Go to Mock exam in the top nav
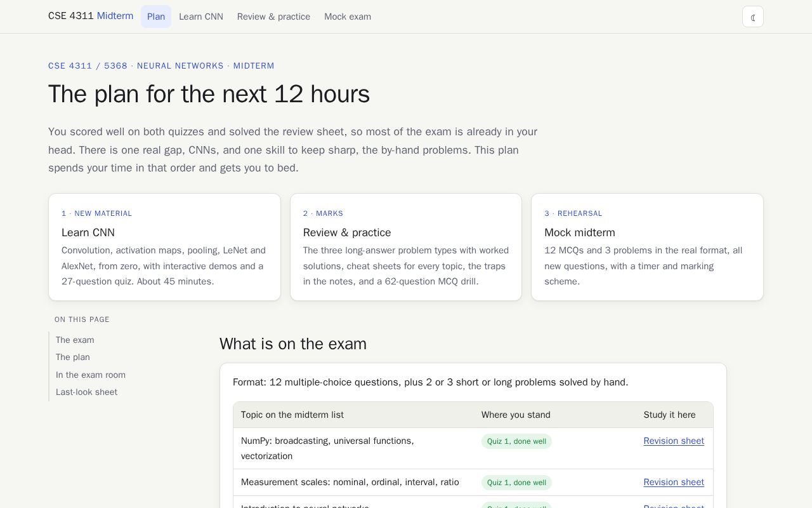The width and height of the screenshot is (812, 508). pyautogui.click(x=348, y=17)
